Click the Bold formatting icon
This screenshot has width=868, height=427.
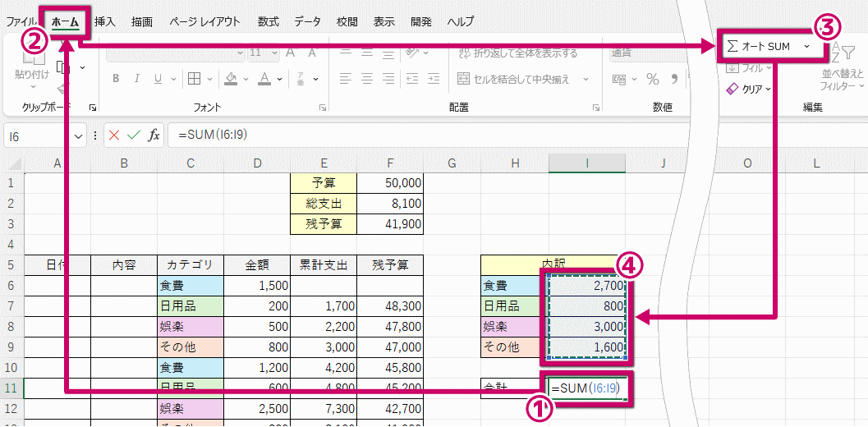(116, 79)
